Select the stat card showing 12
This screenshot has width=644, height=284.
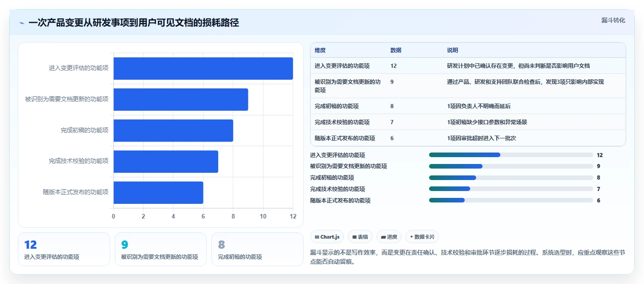click(64, 249)
